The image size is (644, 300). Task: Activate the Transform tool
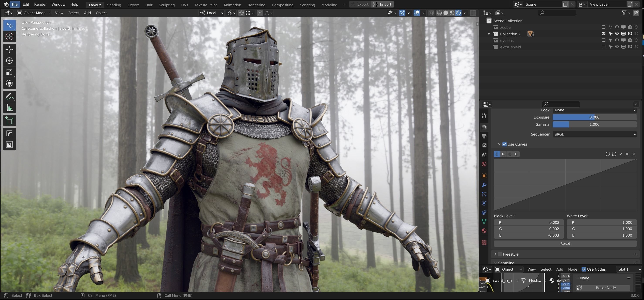tap(10, 83)
